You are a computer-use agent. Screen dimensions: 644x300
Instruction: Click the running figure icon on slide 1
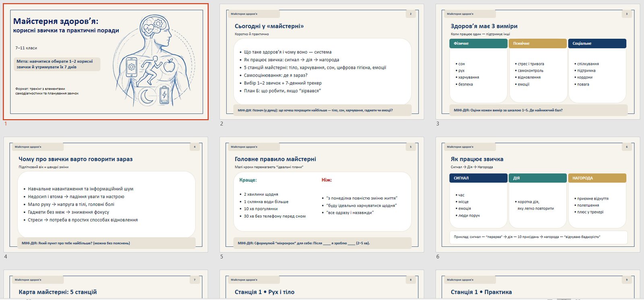(150, 69)
